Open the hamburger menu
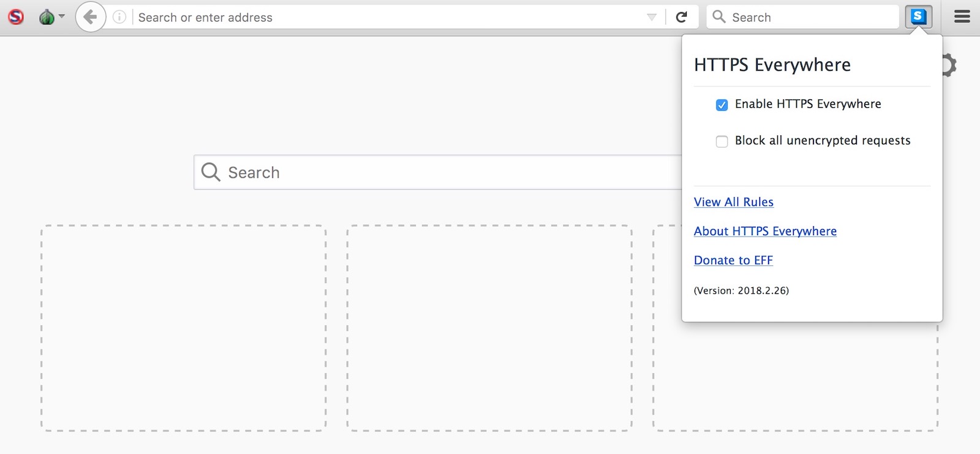Screen dimensions: 980x454 click(962, 17)
